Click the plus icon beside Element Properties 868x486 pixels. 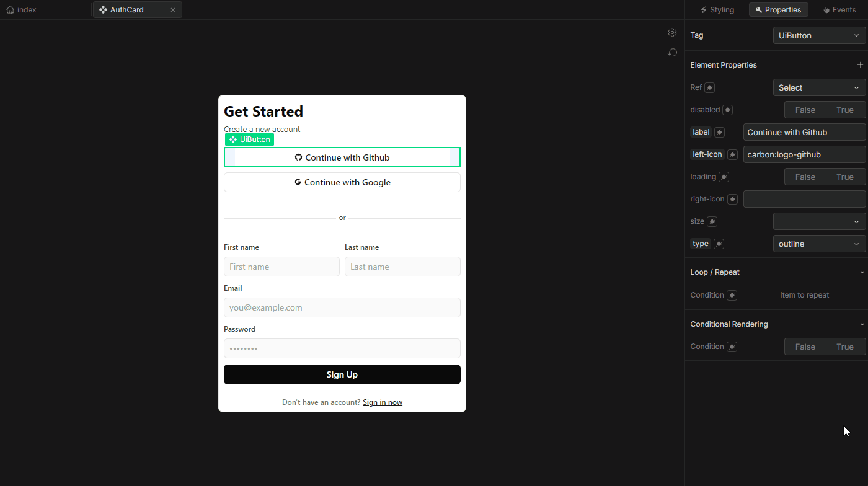point(860,65)
